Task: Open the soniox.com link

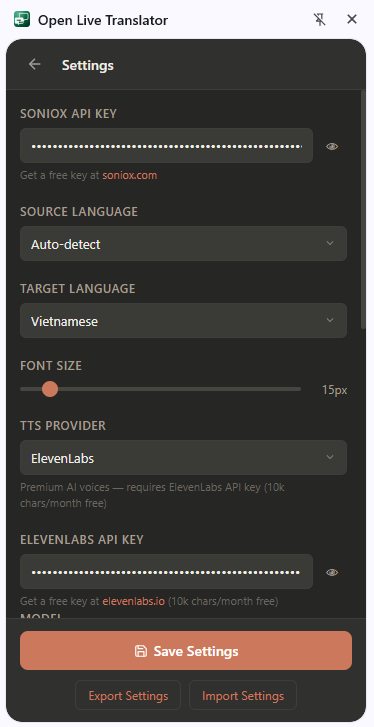Action: coord(130,175)
